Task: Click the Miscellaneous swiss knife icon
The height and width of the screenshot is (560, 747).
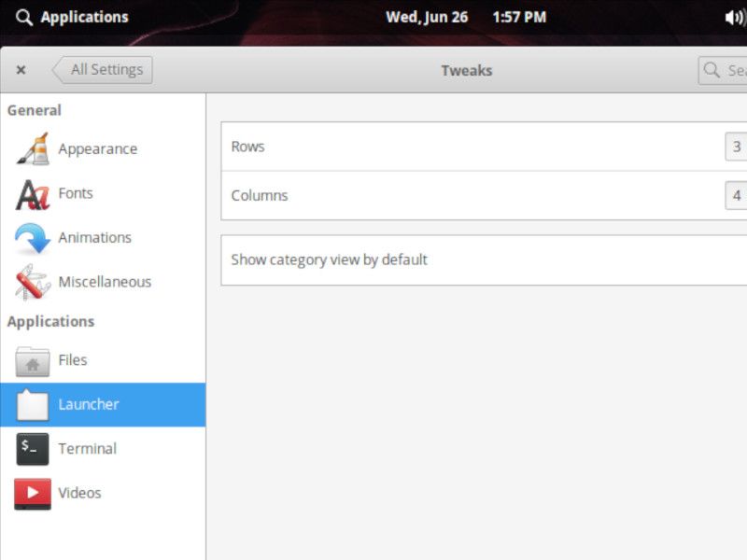Action: click(x=33, y=282)
